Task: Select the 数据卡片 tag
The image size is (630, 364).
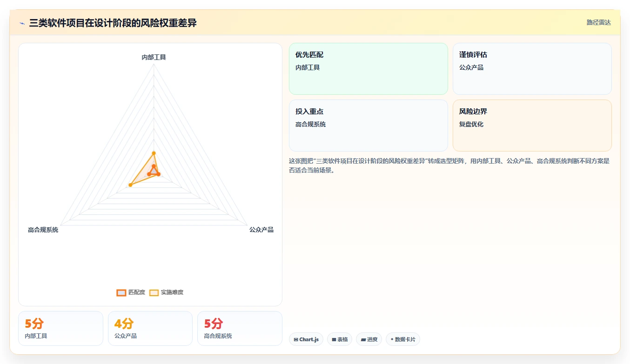Action: (402, 339)
